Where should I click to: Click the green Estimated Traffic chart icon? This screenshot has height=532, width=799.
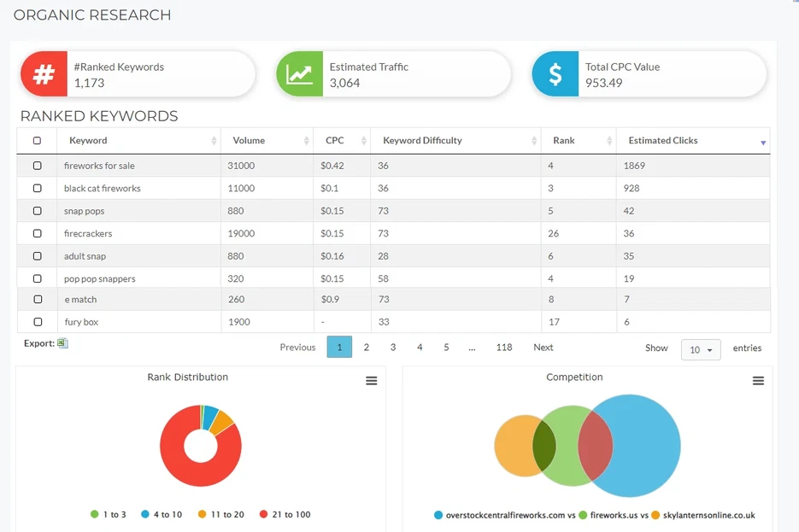point(299,74)
